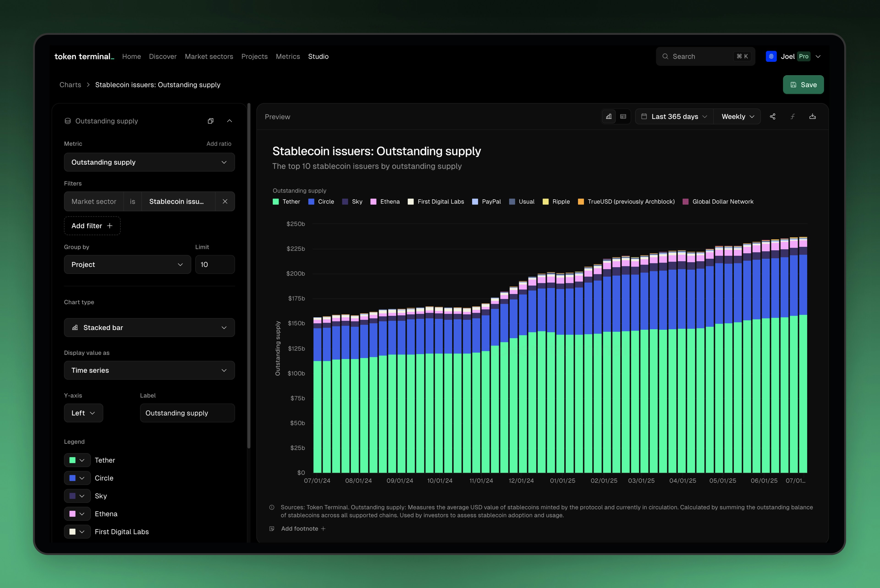
Task: Click the Charts breadcrumb link
Action: [70, 85]
